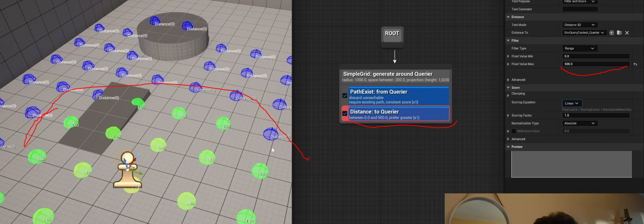Select the Distance: to Querier test node

point(399,114)
